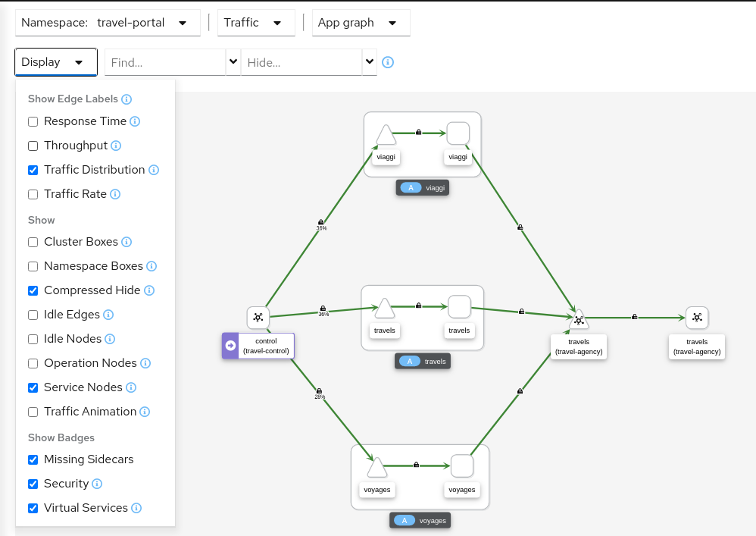Click the travels (travel-agency) service node icon
This screenshot has height=536, width=756.
coord(578,319)
